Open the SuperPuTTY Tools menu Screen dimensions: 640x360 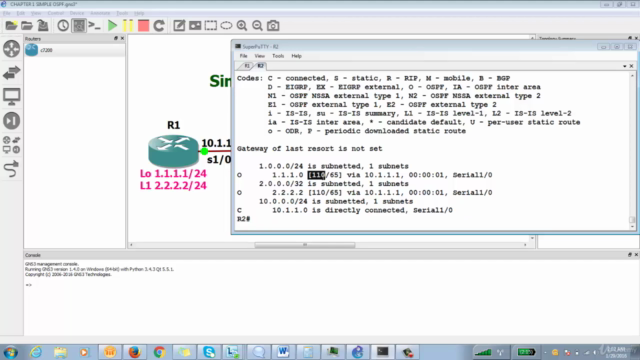pos(278,56)
